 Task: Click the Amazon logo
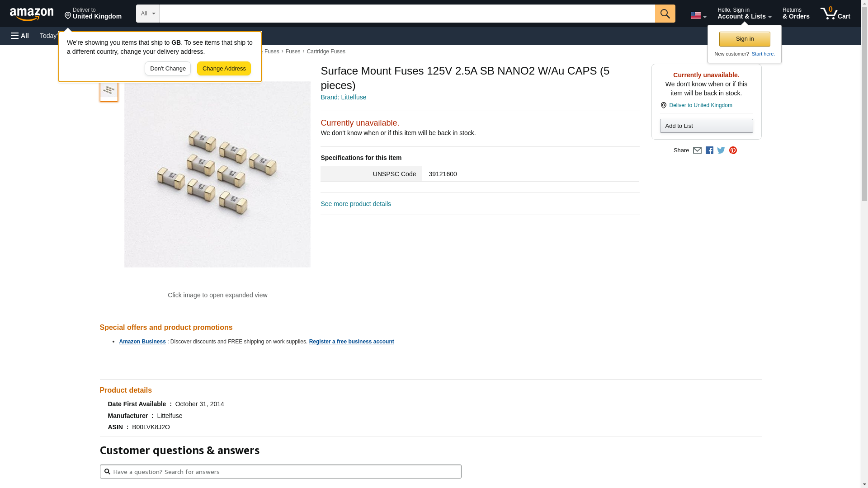[x=32, y=14]
